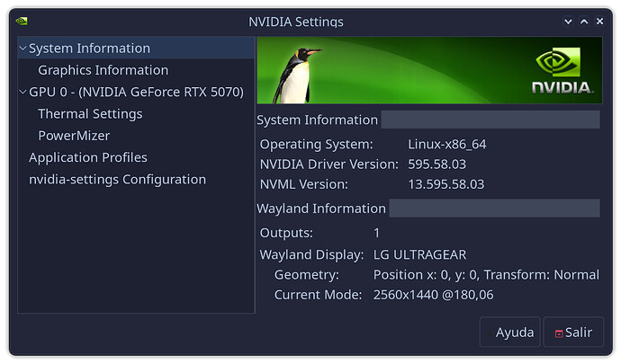Viewport: 621px width, 364px height.
Task: Click driver version value 595.58.03
Action: pos(436,164)
